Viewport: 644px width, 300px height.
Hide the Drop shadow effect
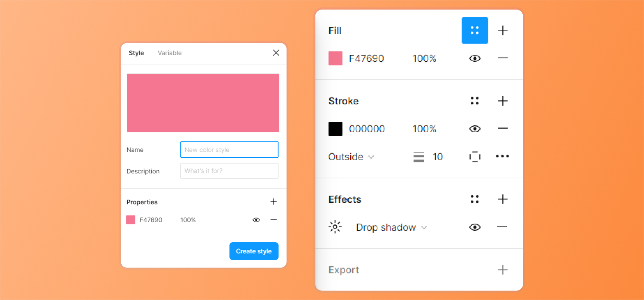475,227
